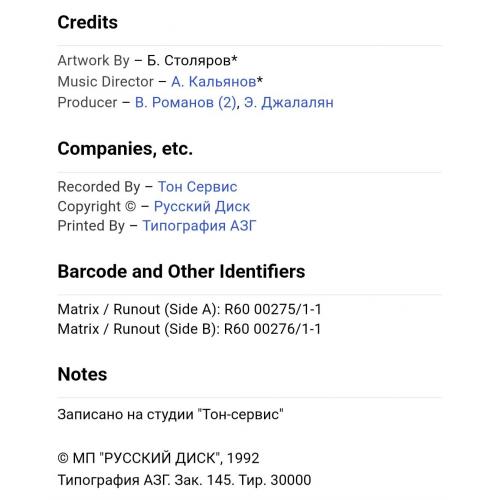Viewport: 500px width, 500px height.
Task: Click the Side B matrix number R60 00276/1-1
Action: point(272,329)
